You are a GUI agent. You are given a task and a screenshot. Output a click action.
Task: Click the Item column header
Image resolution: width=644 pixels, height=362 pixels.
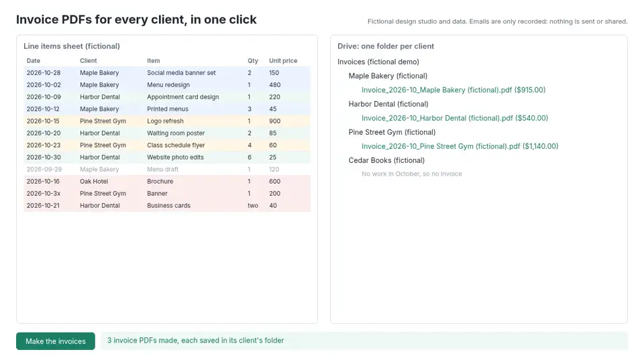[153, 61]
